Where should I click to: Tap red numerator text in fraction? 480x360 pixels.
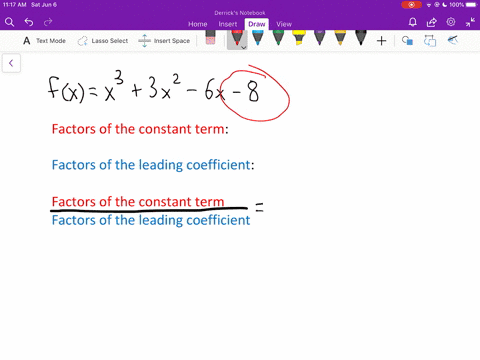pos(138,202)
